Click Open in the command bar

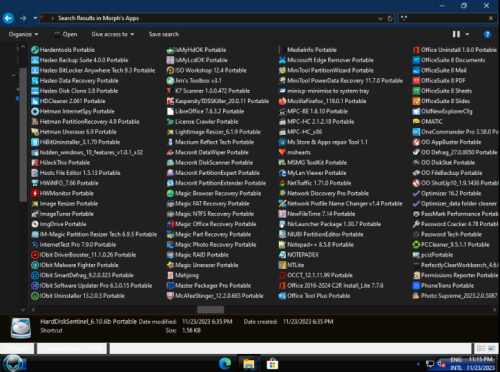pos(66,34)
